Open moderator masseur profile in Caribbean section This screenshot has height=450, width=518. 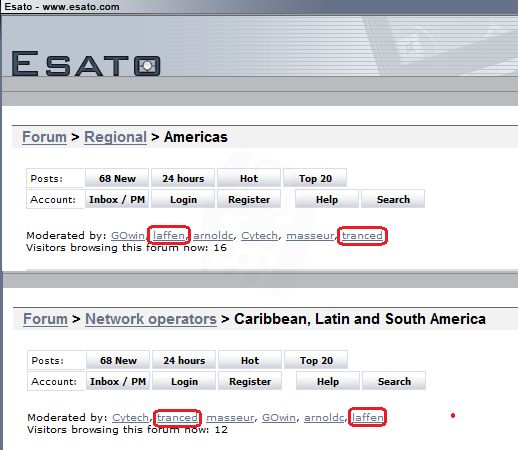coord(230,418)
